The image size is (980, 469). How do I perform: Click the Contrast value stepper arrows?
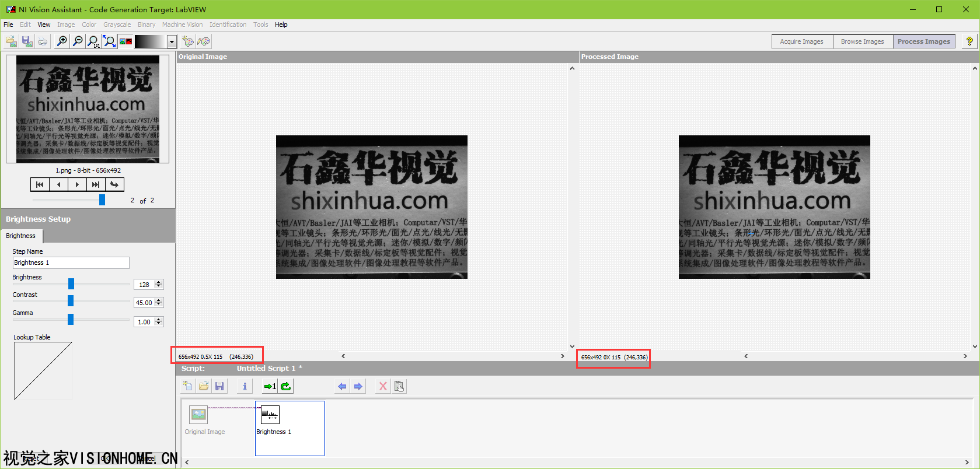pyautogui.click(x=159, y=303)
